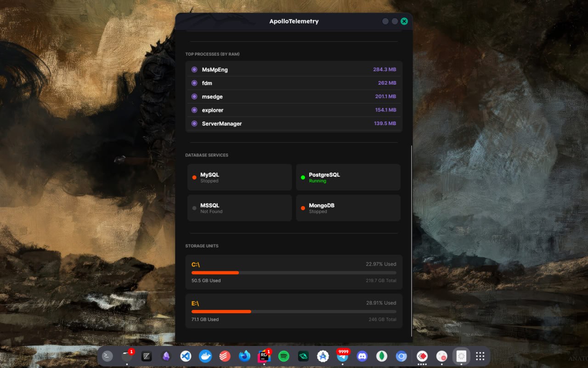
Task: Click the red status dot for MongoDB
Action: click(303, 208)
